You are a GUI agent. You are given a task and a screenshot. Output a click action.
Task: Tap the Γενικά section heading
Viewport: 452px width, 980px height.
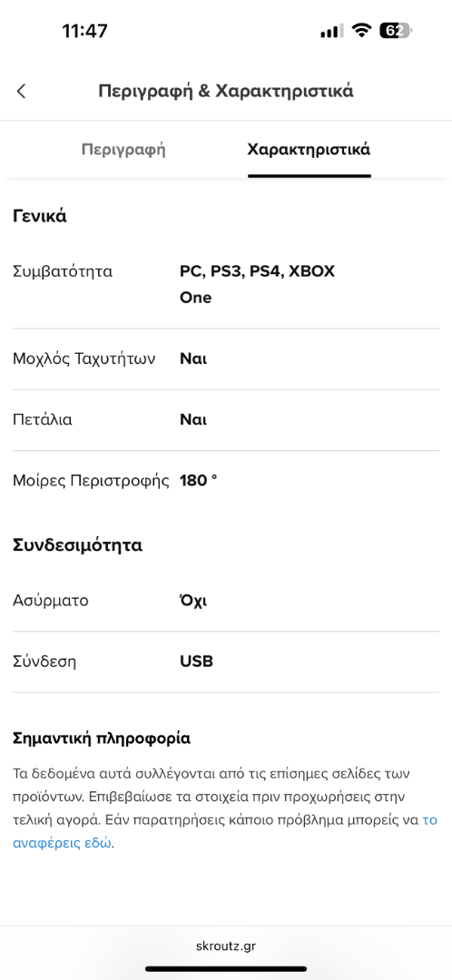tap(39, 217)
